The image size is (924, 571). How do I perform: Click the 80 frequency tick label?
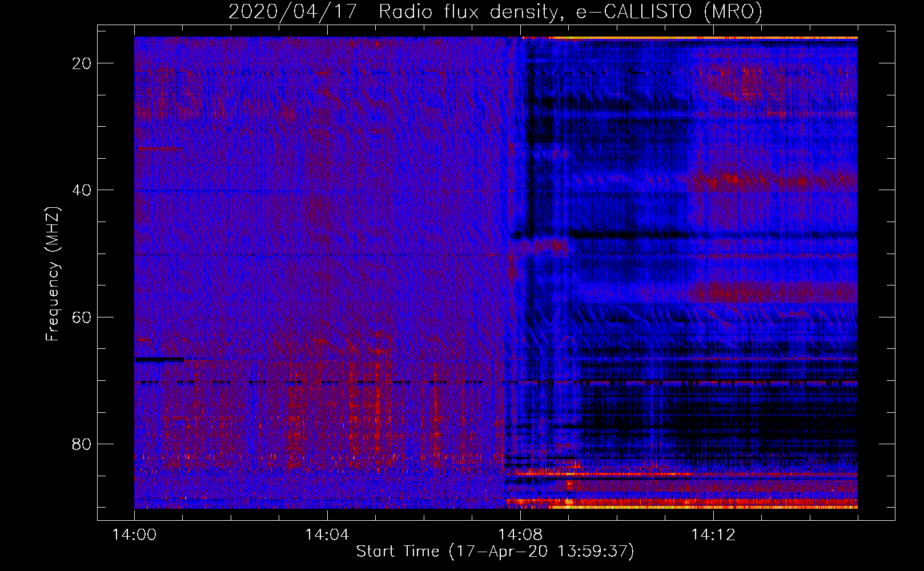82,444
